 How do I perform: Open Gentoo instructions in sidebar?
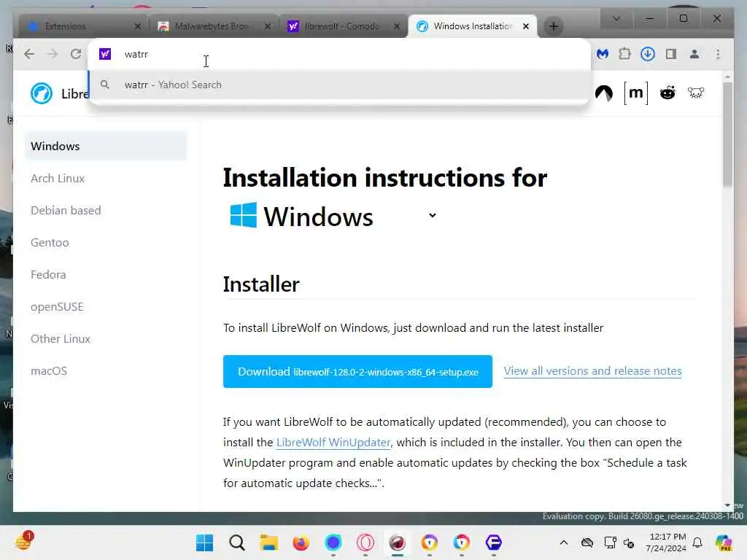50,242
